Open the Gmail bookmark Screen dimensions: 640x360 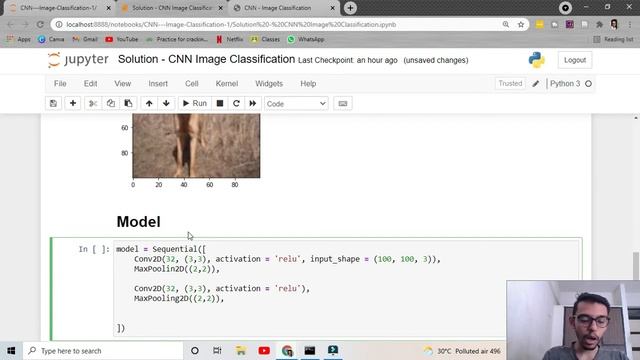tap(85, 39)
